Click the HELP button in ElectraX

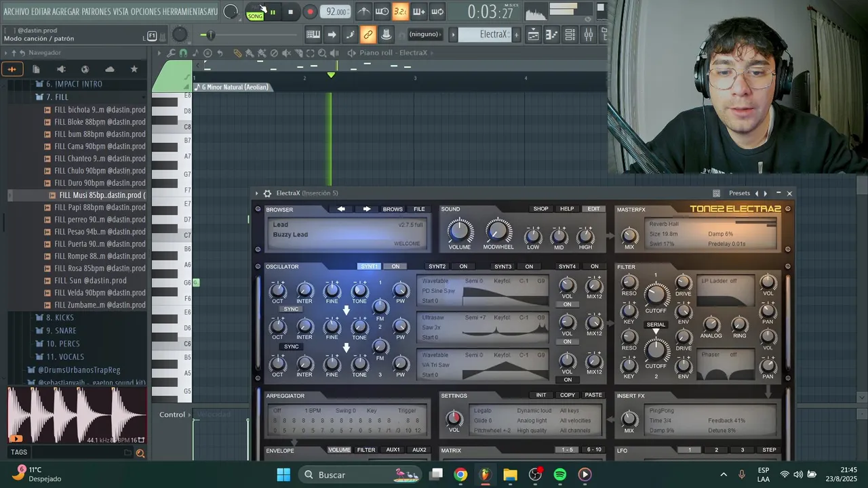coord(567,209)
